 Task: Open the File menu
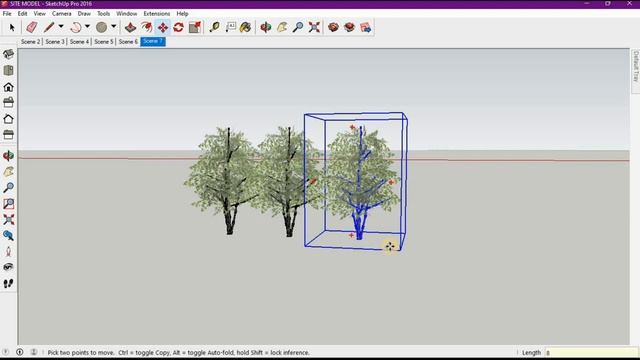coord(7,13)
